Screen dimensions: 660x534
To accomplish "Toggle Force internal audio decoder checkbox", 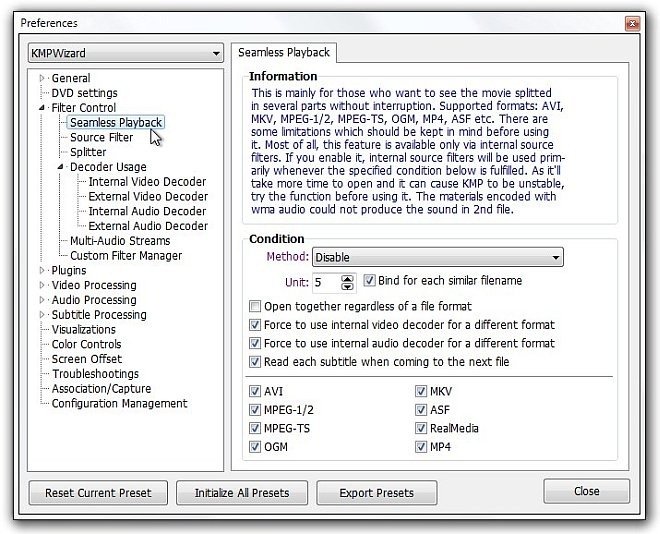I will (x=255, y=343).
